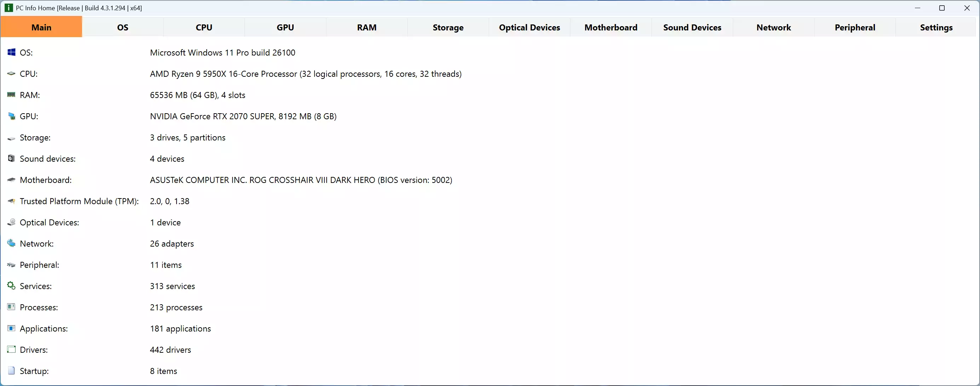Image resolution: width=980 pixels, height=386 pixels.
Task: Click the 'Storage:' label
Action: [x=35, y=138]
